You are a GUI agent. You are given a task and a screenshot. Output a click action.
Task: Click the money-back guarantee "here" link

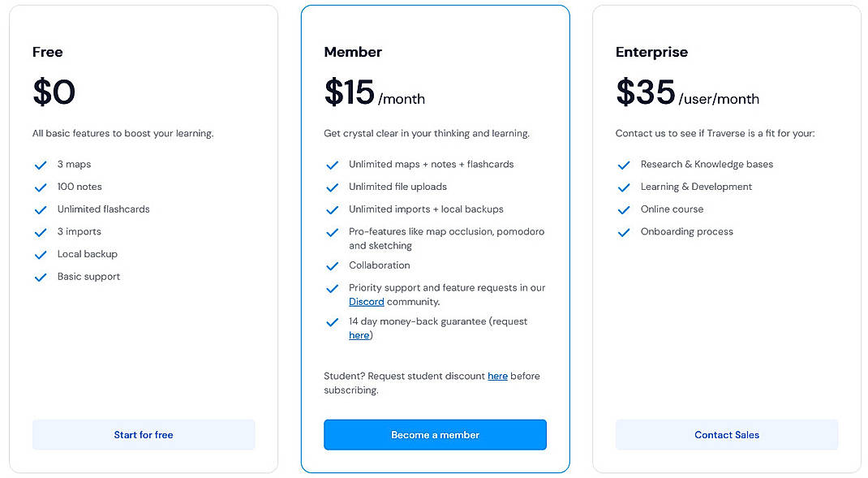359,334
